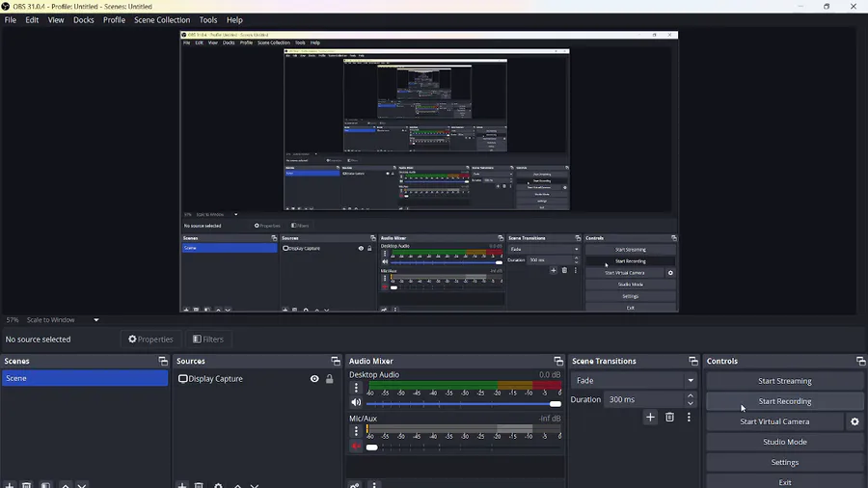Move scene up in Scenes toolbar

pyautogui.click(x=66, y=485)
